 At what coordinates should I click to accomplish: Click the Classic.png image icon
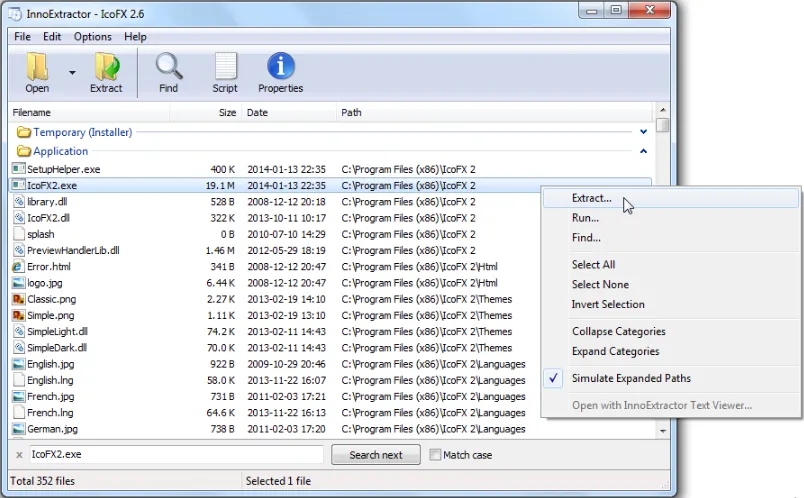click(18, 299)
